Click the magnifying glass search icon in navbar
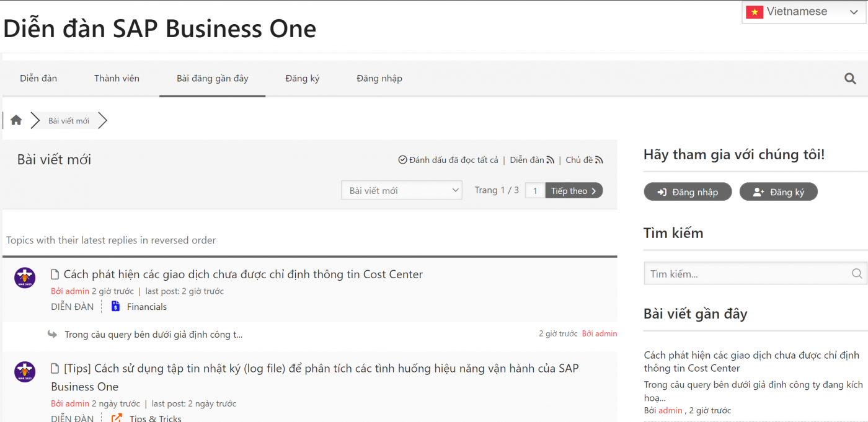This screenshot has height=422, width=868. (x=850, y=78)
